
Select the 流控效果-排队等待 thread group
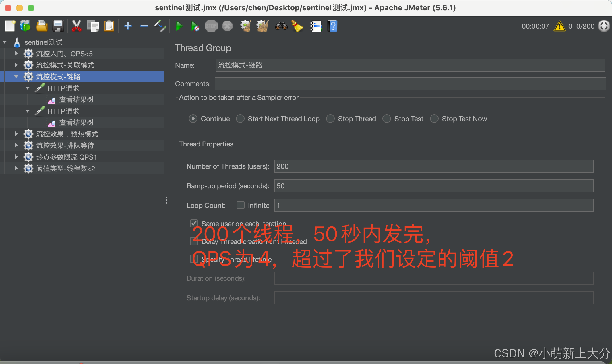[65, 146]
